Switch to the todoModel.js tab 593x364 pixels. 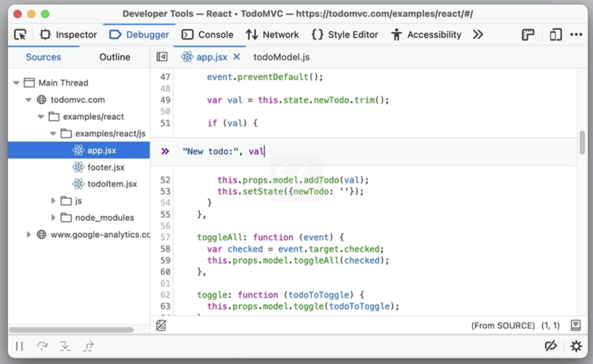point(281,57)
